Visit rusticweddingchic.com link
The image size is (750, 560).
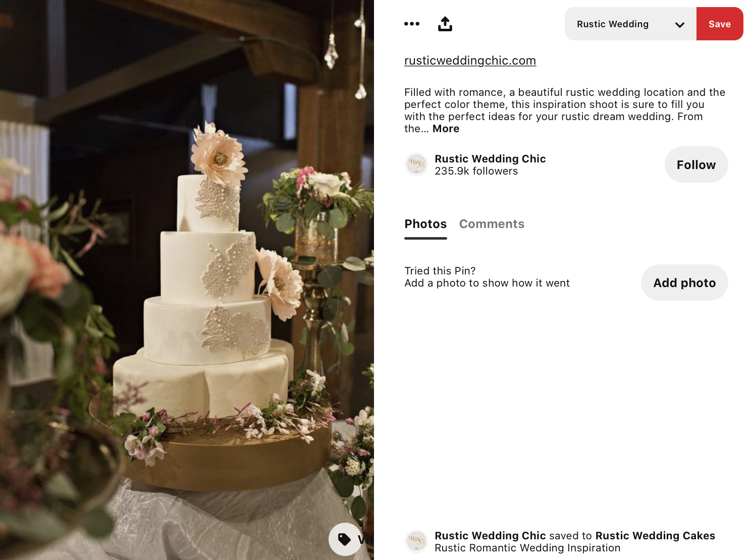(x=470, y=61)
